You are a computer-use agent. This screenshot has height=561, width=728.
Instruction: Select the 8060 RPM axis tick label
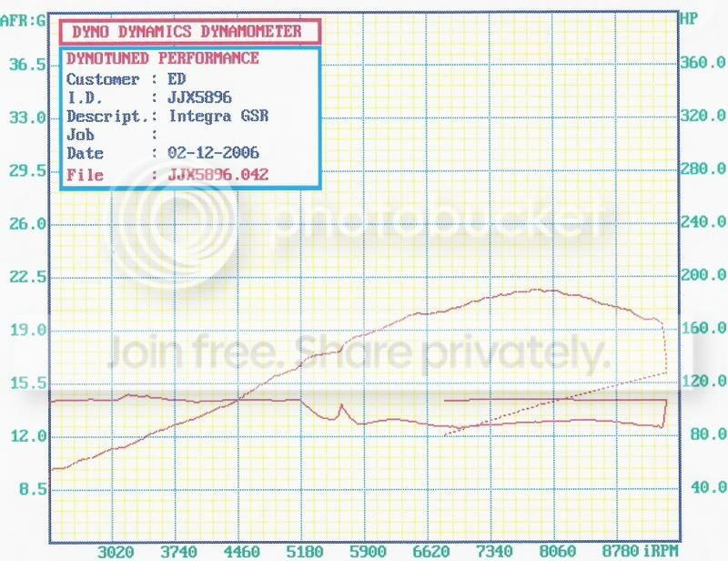[559, 550]
